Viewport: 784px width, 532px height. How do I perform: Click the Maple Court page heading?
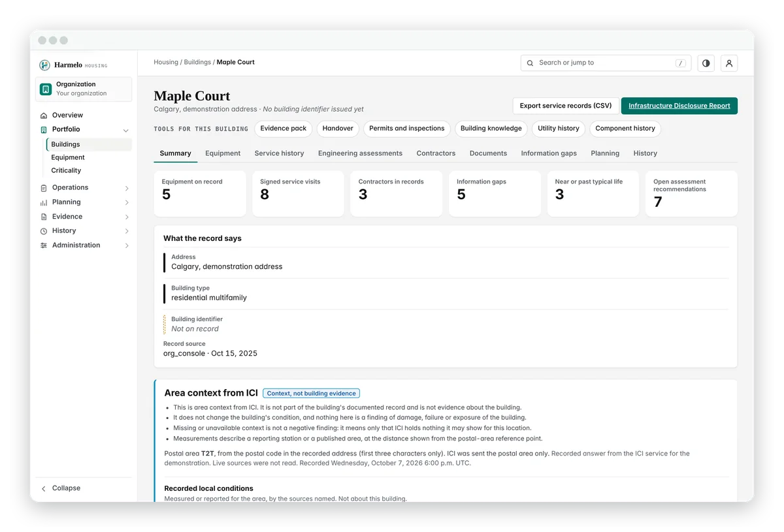coord(192,96)
